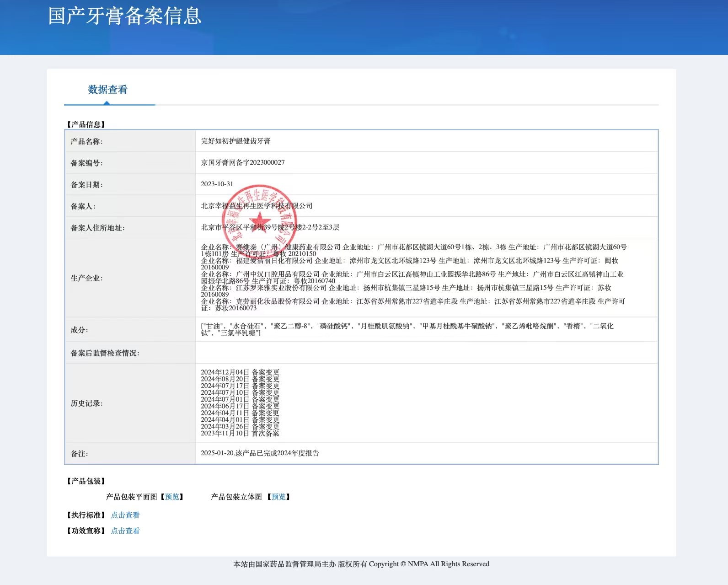Viewport: 728px width, 585px height.
Task: Click manufacturer 江苏罗来雅实业股份有限公司 entry
Action: (406, 291)
